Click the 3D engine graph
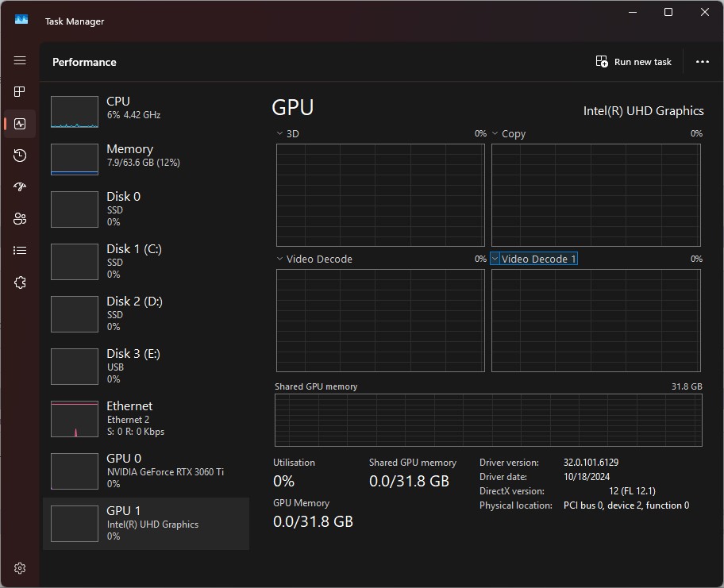The height and width of the screenshot is (588, 724). click(x=380, y=194)
